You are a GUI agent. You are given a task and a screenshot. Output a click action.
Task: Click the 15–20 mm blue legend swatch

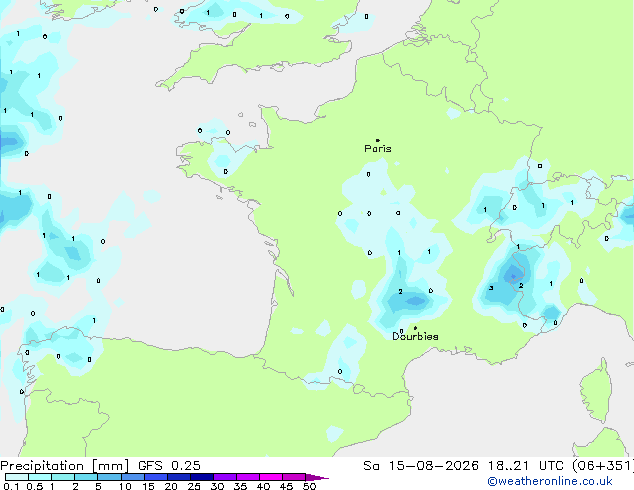pos(155,477)
